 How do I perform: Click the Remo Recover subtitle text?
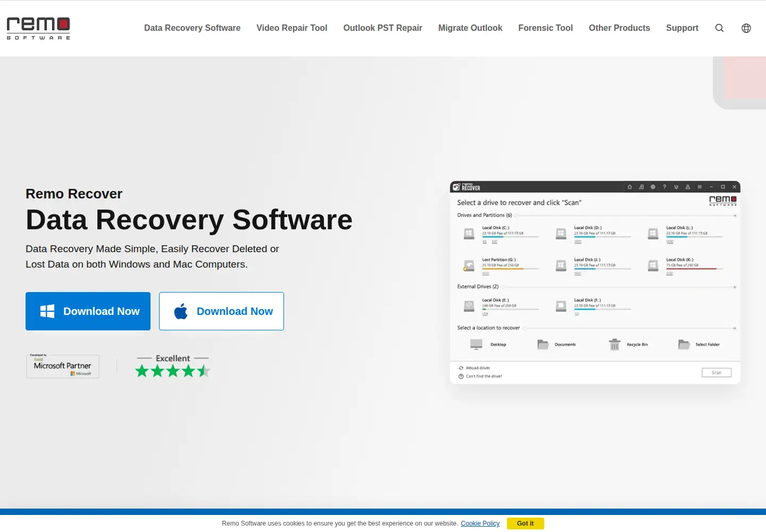74,194
